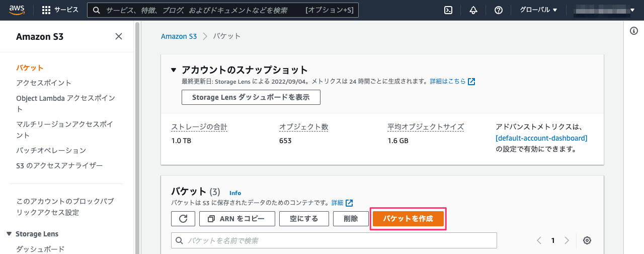
Task: Collapse the アカウントのスナップショット section
Action: pyautogui.click(x=174, y=70)
